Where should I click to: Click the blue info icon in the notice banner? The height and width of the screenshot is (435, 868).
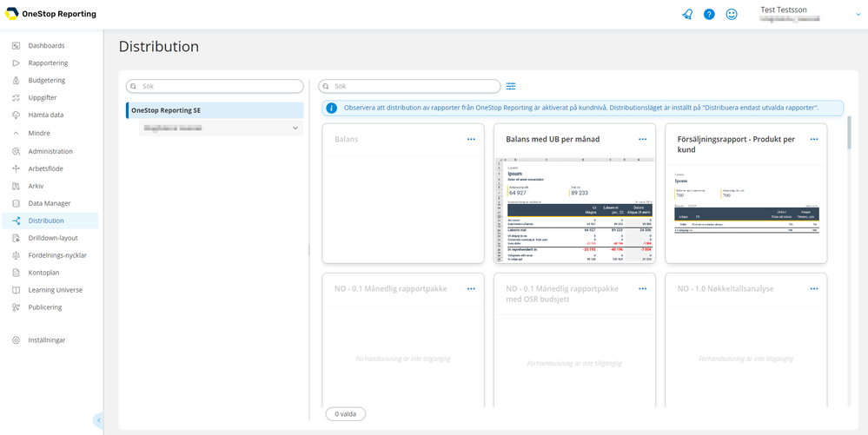(x=332, y=108)
